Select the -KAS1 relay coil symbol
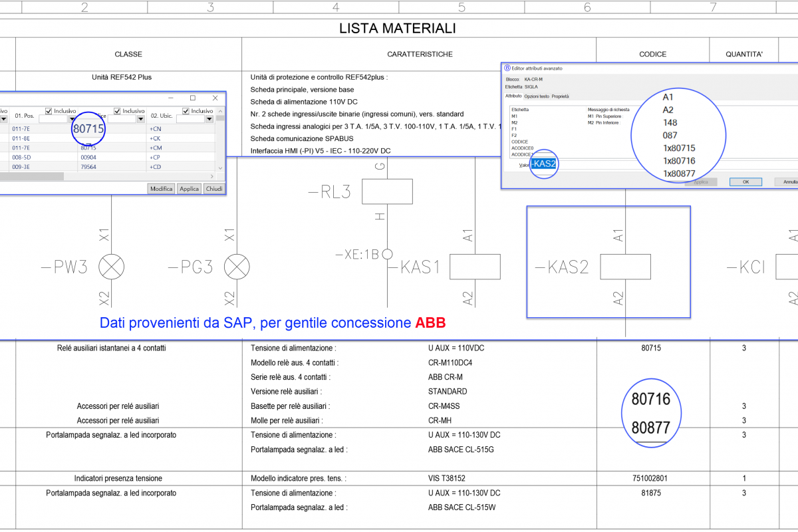Image resolution: width=798 pixels, height=532 pixels. pos(475,267)
